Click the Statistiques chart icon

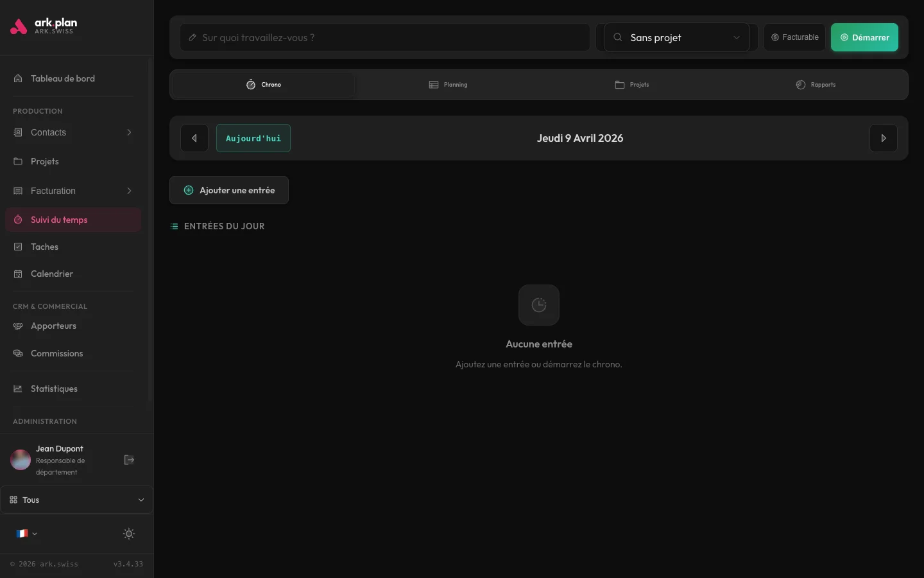18,389
